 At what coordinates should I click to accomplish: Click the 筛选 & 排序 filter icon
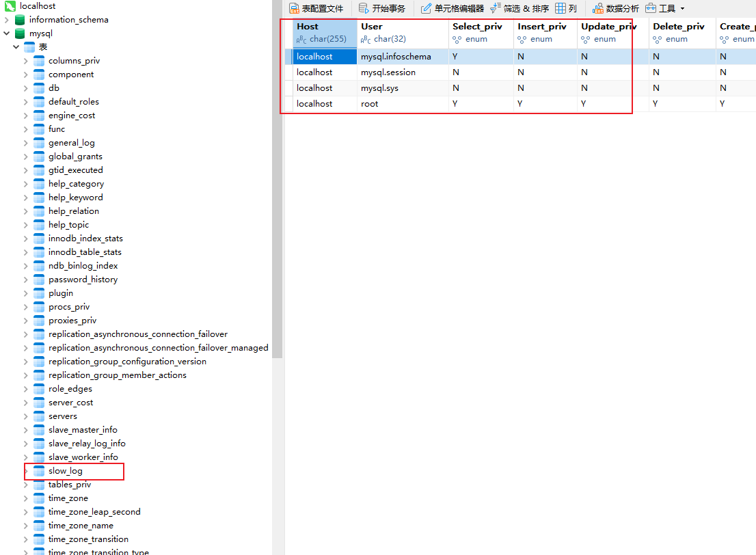click(x=496, y=9)
